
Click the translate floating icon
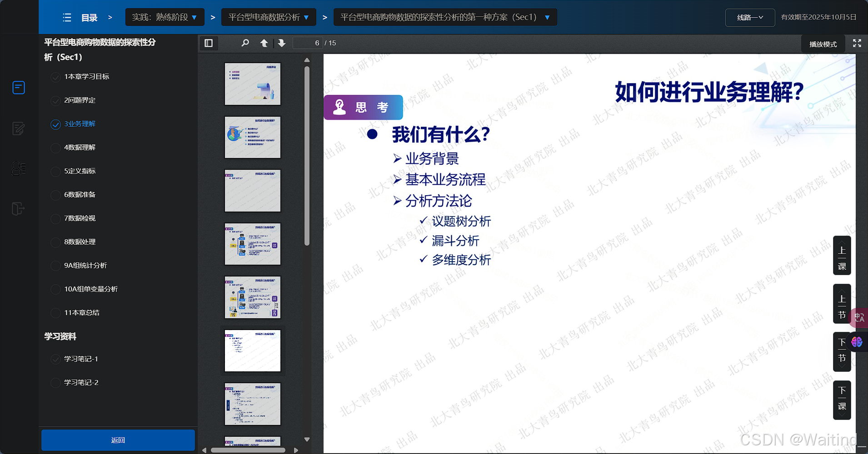[x=859, y=317]
